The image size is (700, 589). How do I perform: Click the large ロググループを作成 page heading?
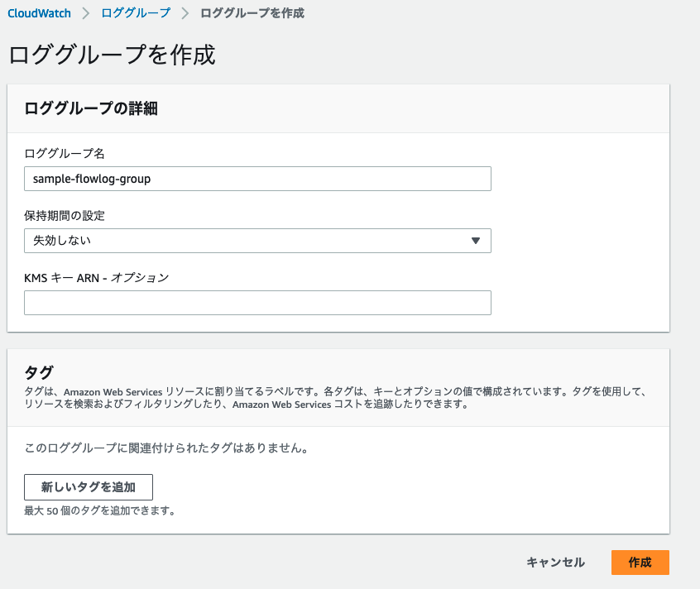(112, 55)
